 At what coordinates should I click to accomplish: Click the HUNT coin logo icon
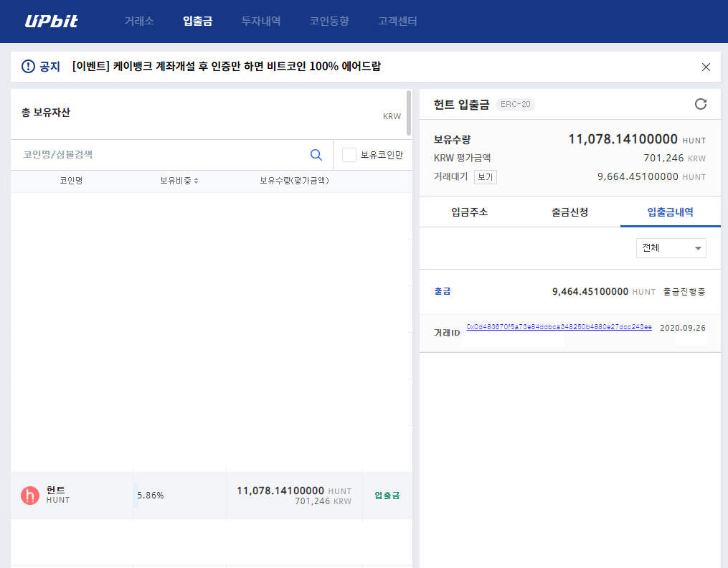29,496
